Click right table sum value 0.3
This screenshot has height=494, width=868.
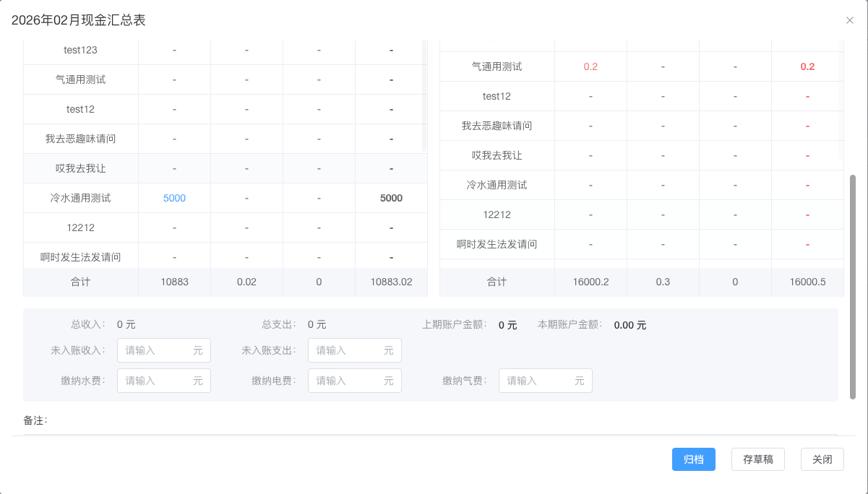click(663, 282)
